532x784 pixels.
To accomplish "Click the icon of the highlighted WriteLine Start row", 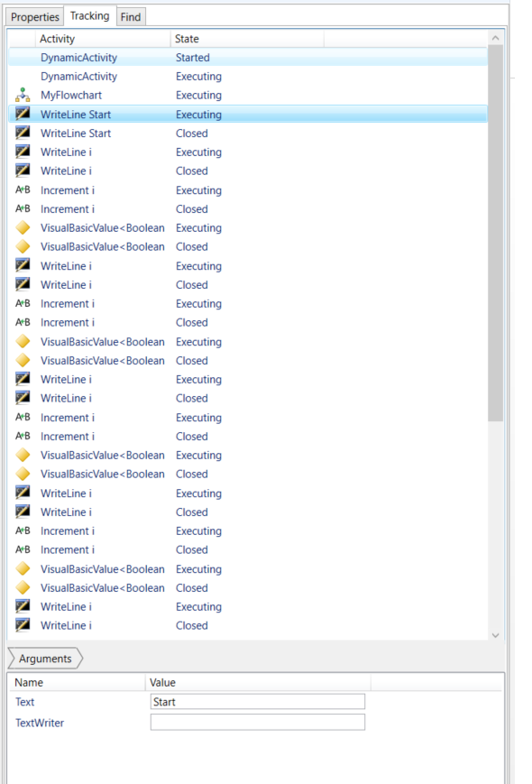I will [23, 114].
